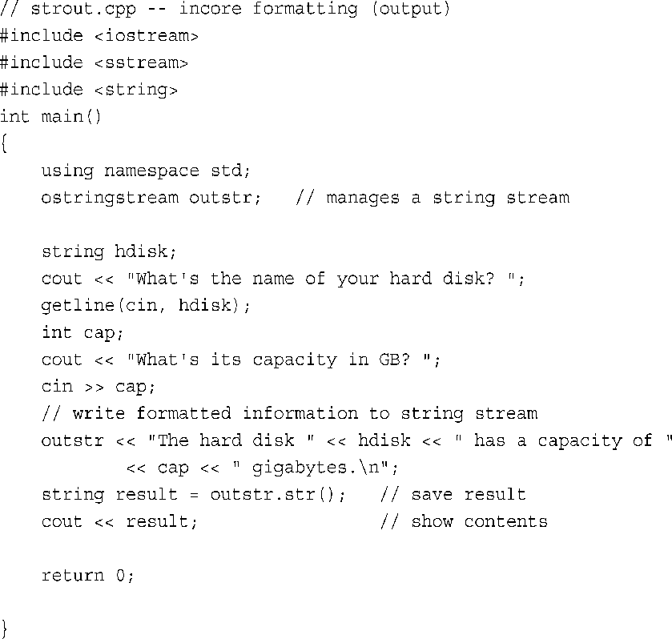This screenshot has height=639, width=672.
Task: Click the opening curly brace
Action: (4, 143)
